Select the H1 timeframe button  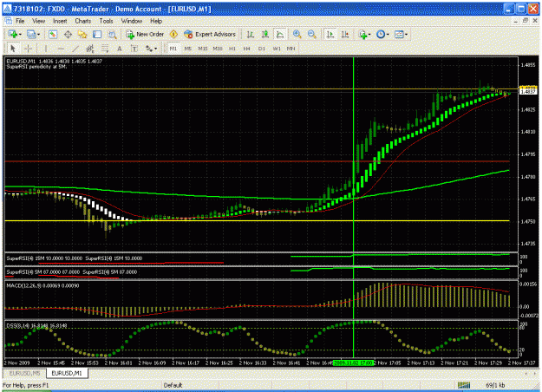[232, 49]
